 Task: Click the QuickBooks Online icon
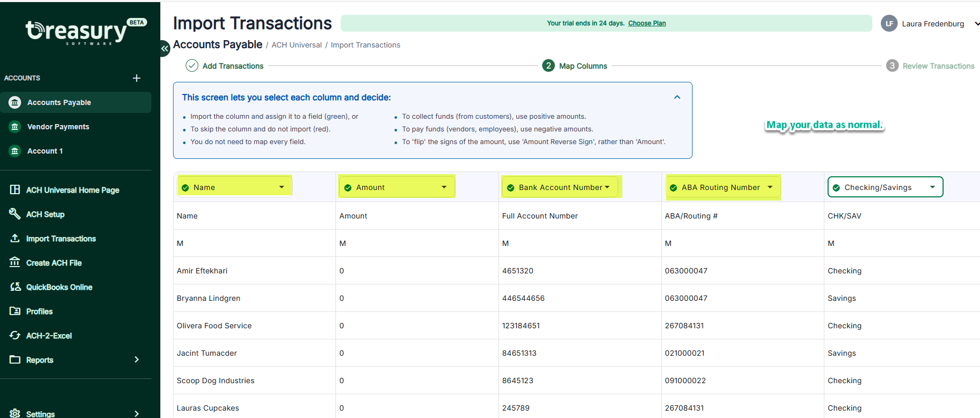coord(15,287)
